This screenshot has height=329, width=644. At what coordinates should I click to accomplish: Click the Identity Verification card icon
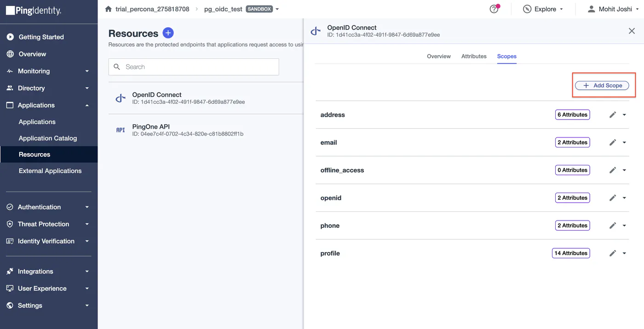10,241
